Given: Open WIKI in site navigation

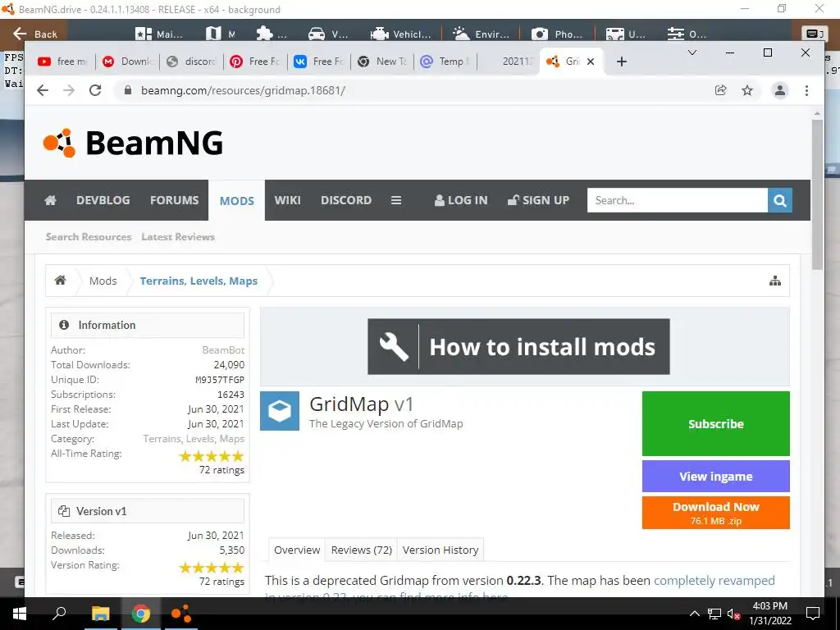Looking at the screenshot, I should point(288,200).
